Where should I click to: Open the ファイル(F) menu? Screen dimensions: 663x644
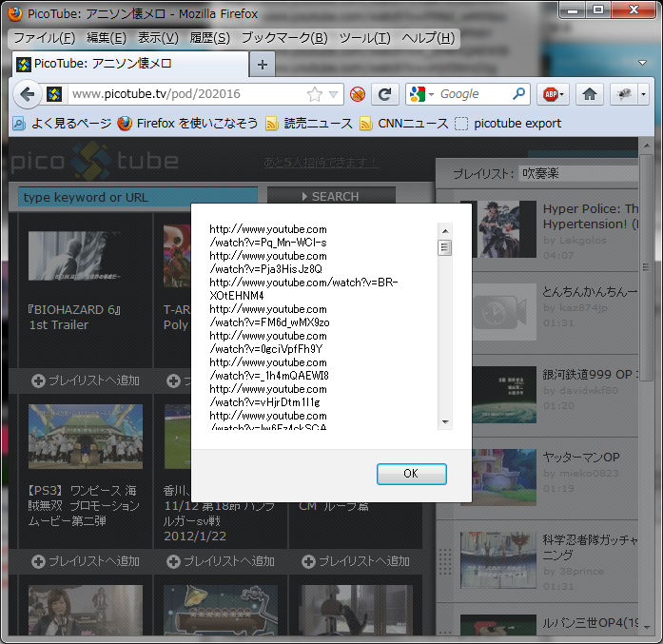click(x=44, y=38)
